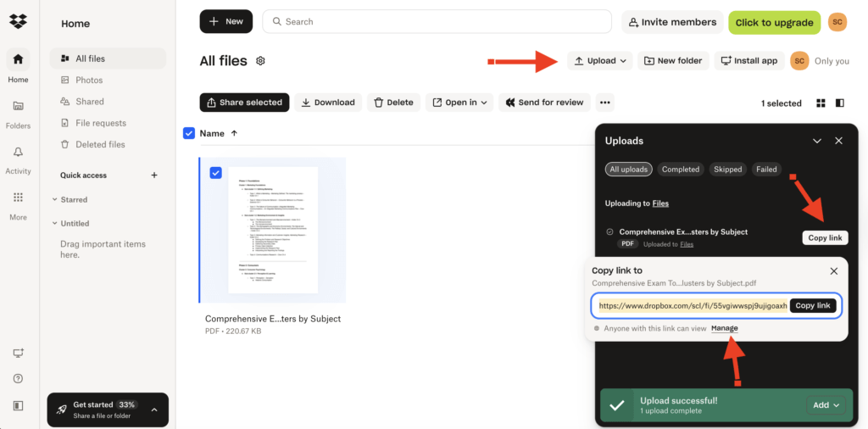This screenshot has height=429, width=868.
Task: Open the SC account avatar at top right
Action: coord(837,21)
